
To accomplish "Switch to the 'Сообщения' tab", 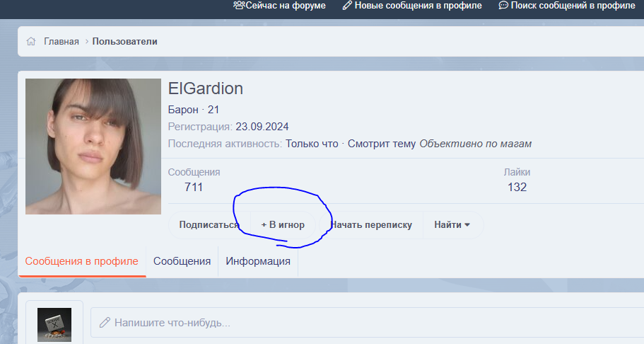I will [x=182, y=261].
